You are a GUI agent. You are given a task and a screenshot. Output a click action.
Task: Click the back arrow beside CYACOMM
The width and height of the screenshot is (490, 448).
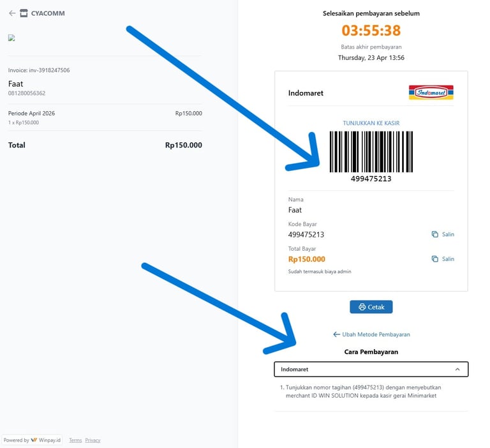[x=11, y=13]
